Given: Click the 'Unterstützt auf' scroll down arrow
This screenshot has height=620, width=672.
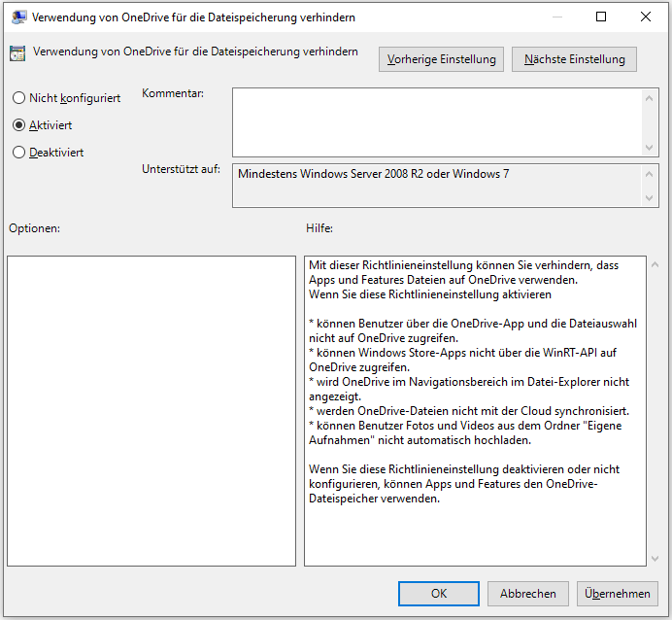Looking at the screenshot, I should (x=650, y=197).
